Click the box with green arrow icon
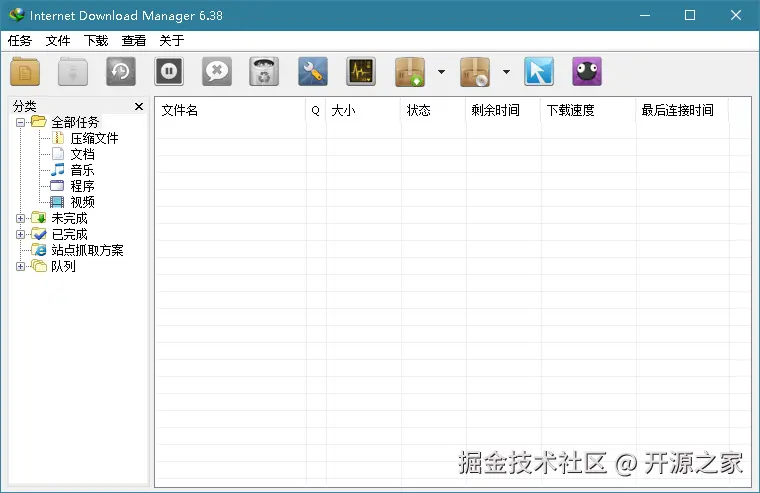The width and height of the screenshot is (760, 493). coord(410,72)
